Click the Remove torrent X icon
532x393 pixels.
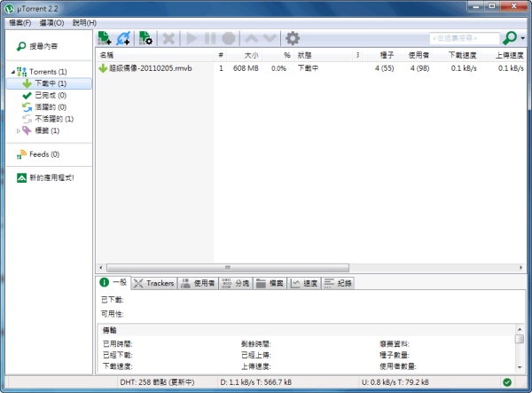click(168, 38)
